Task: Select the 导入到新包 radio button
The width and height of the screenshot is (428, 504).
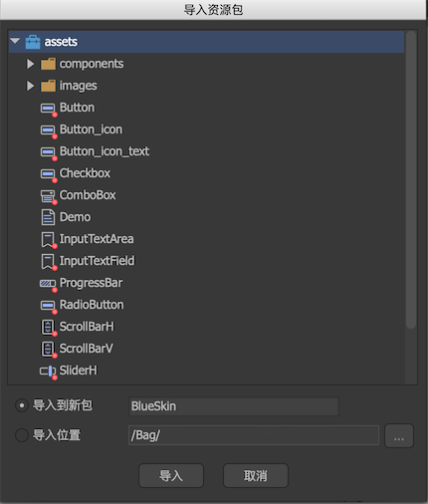Action: pyautogui.click(x=22, y=405)
